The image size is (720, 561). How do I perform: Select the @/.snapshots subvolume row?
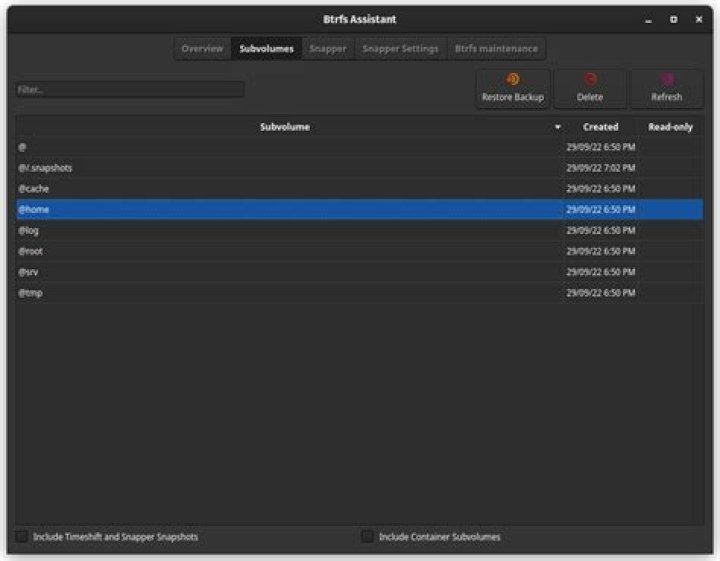pyautogui.click(x=360, y=168)
